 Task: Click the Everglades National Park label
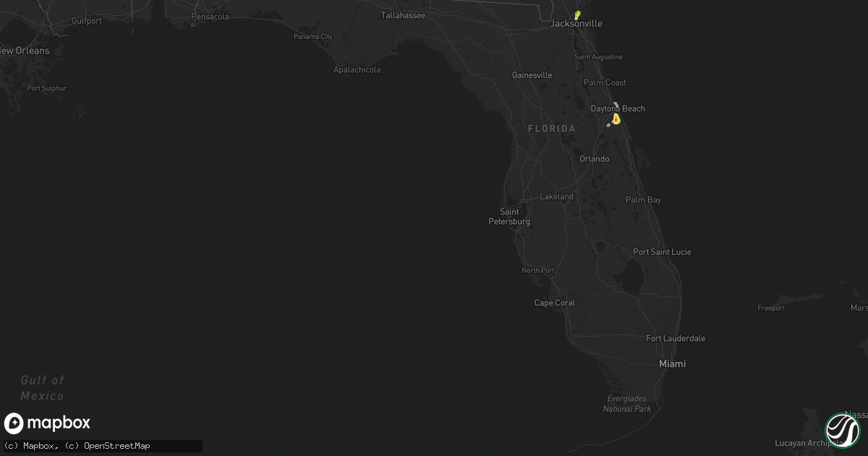pos(627,404)
